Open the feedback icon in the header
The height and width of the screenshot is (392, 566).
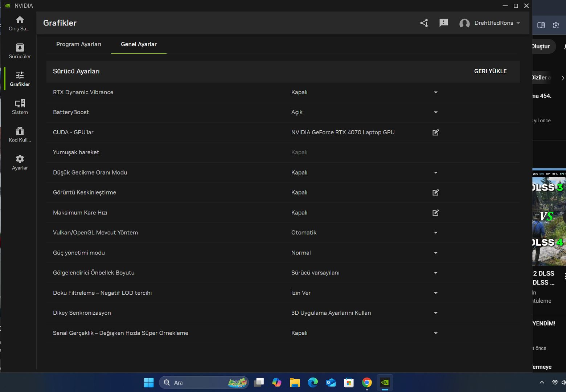coord(443,23)
